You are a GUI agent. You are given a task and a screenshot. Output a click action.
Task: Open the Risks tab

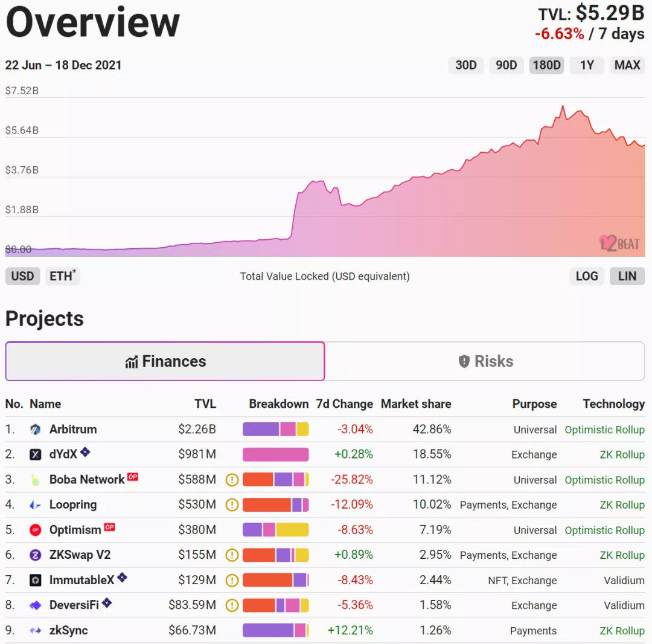[x=485, y=361]
